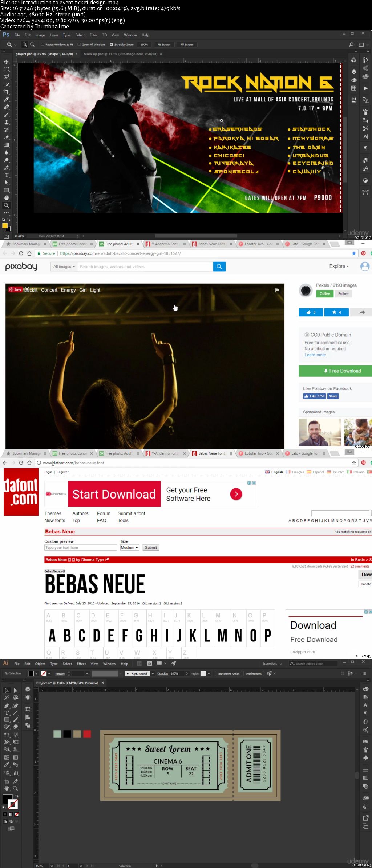Click the green Free Download button
Viewport: 372px width, 868px height.
pyautogui.click(x=335, y=371)
